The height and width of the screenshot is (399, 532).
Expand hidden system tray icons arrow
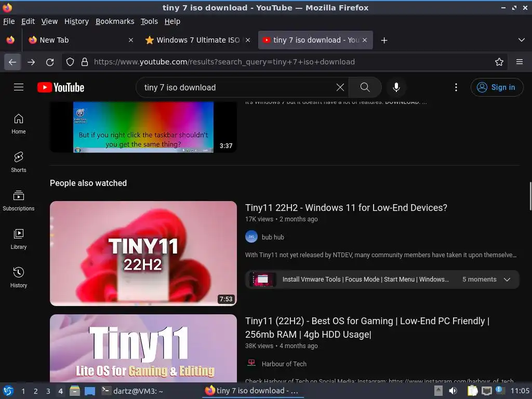438,391
